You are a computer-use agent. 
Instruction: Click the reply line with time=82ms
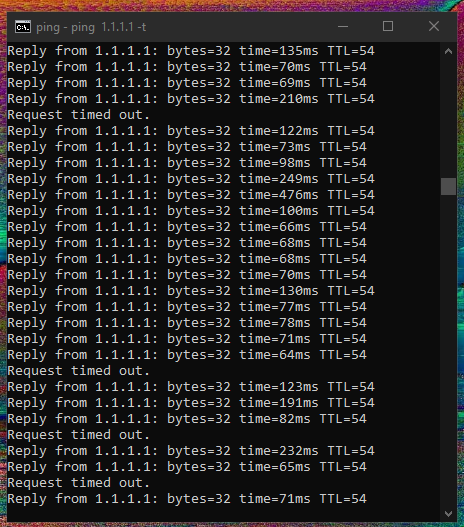[187, 419]
